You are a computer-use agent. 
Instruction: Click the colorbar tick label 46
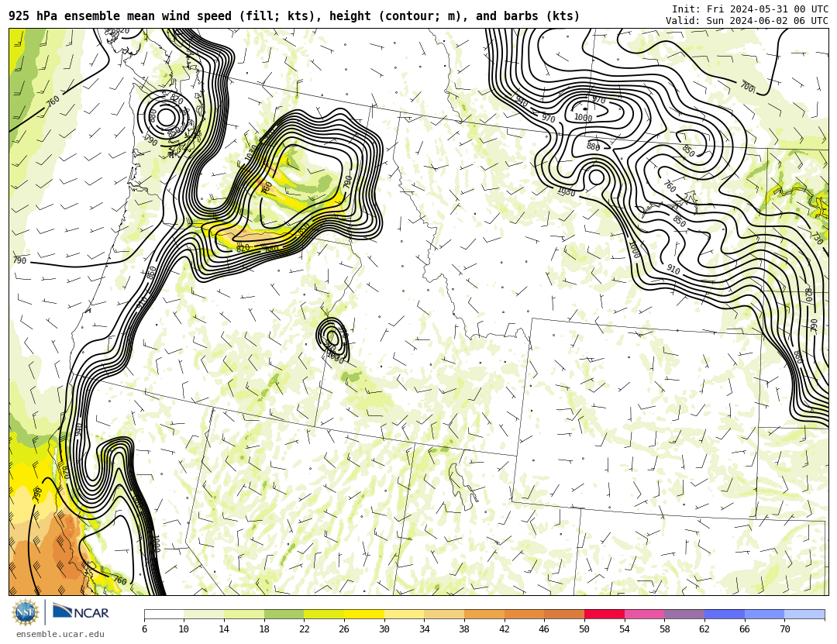[x=544, y=629]
